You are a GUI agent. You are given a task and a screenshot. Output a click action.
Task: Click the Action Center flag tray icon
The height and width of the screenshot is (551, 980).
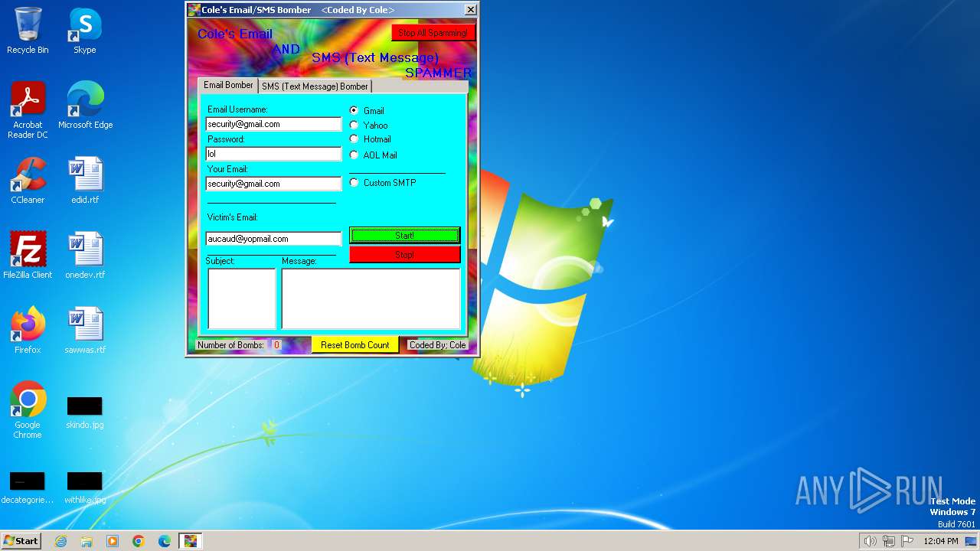pos(906,541)
